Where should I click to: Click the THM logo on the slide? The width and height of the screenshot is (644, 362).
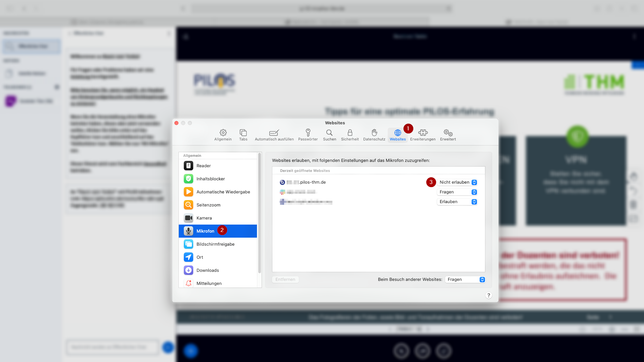point(595,84)
